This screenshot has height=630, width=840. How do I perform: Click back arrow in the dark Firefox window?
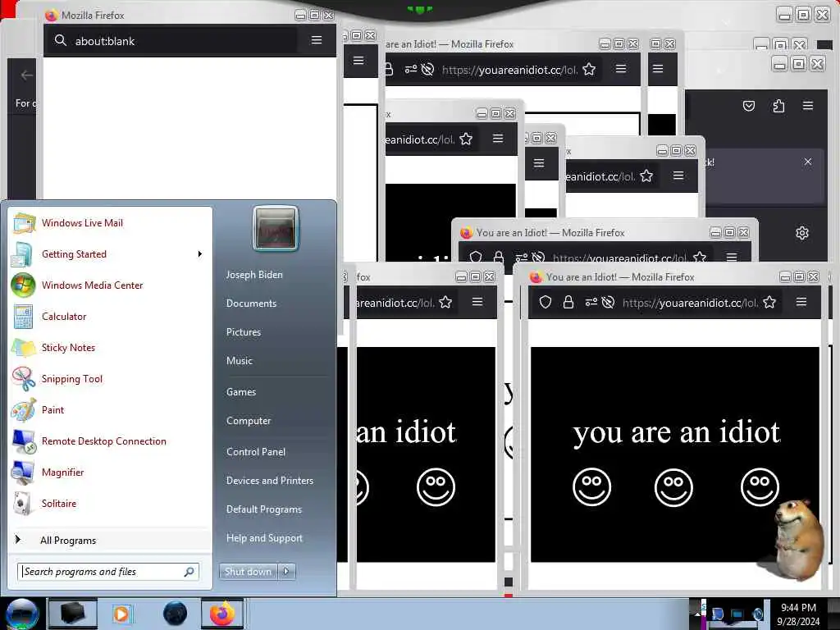(26, 75)
